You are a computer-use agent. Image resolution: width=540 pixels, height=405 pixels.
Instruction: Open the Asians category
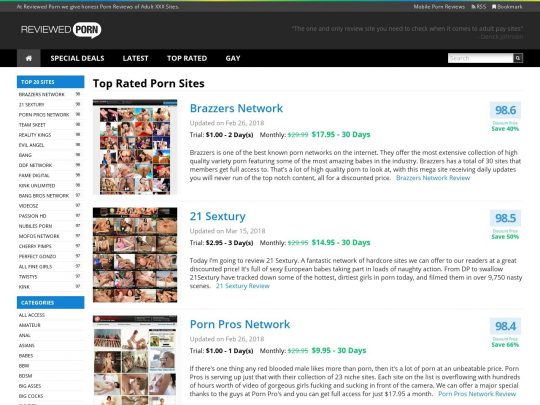[x=27, y=345]
